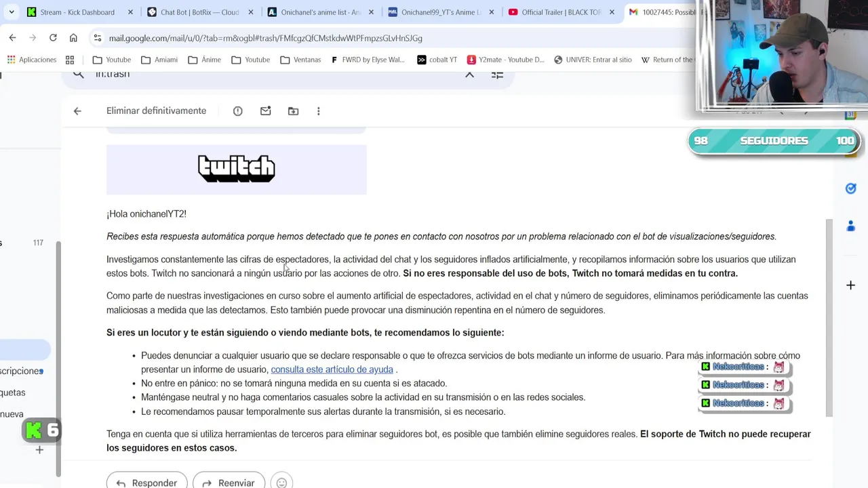Clear the in:trash search query
This screenshot has height=488, width=868.
(469, 75)
